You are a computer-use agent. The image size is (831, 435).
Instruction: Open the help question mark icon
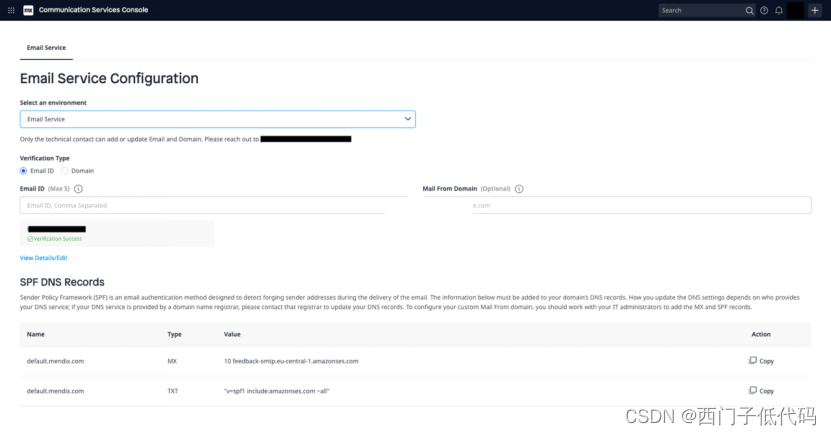coord(764,11)
